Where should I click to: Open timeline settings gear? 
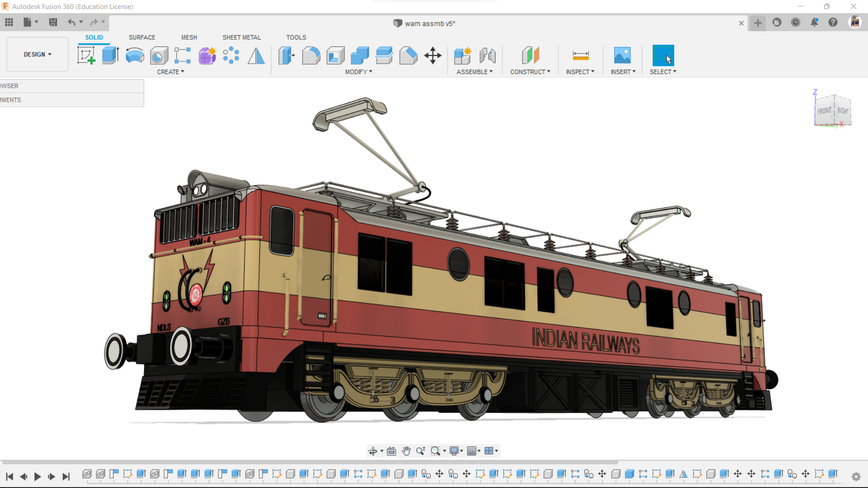click(856, 476)
